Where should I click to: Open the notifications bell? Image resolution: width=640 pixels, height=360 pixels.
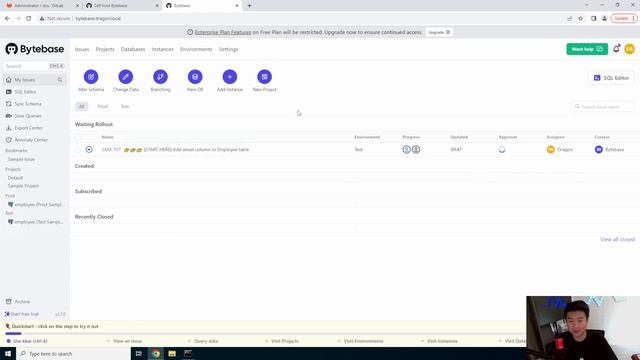(x=616, y=49)
